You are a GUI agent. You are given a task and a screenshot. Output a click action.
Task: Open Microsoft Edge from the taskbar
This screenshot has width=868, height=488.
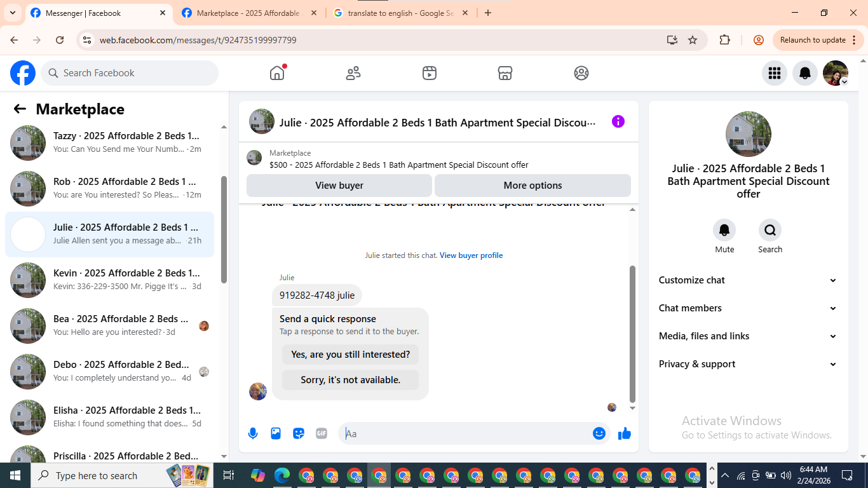[282, 475]
